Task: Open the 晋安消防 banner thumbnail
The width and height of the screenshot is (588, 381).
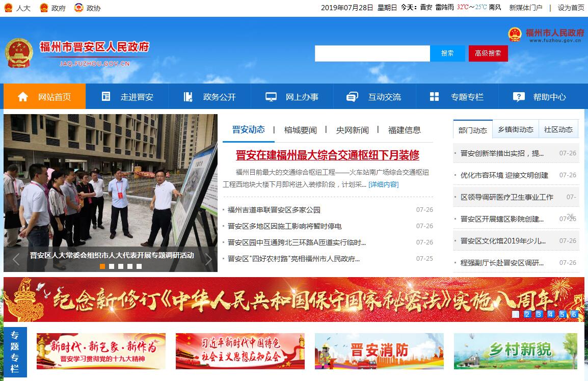Action: [379, 351]
